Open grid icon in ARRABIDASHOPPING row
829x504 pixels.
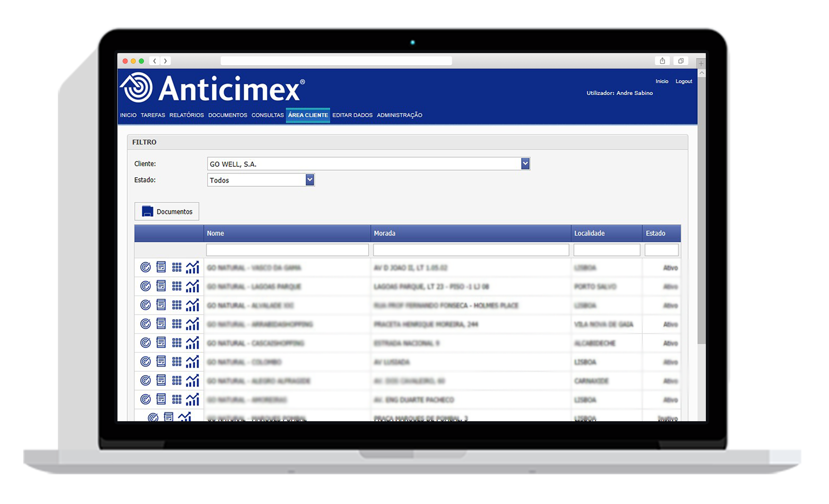(177, 324)
